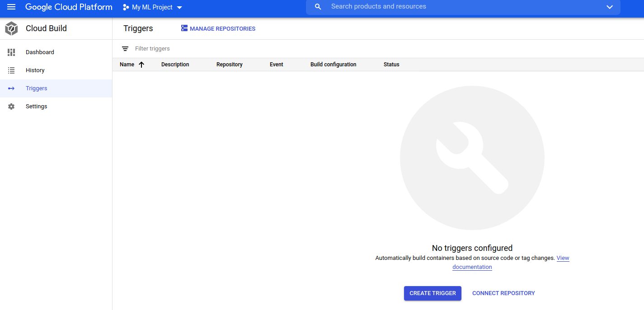
Task: Click CONNECT REPOSITORY button
Action: (x=503, y=293)
